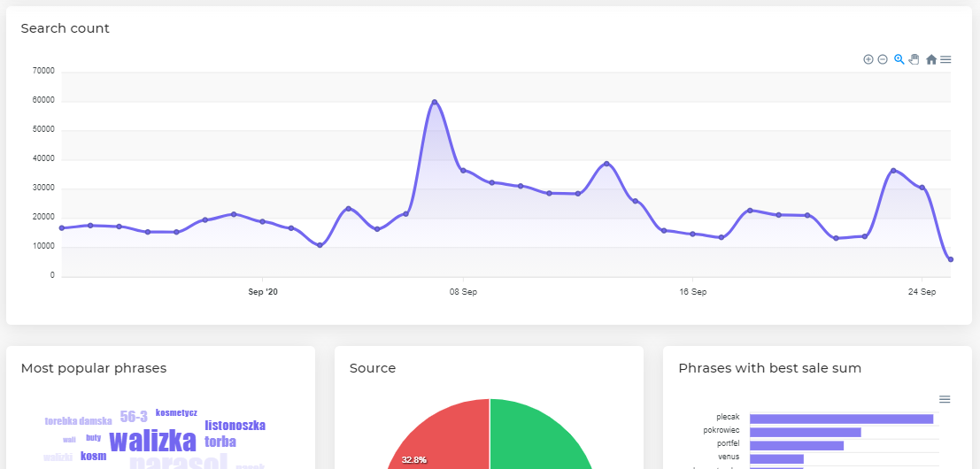Click the 'portfel' axis label

tap(728, 443)
